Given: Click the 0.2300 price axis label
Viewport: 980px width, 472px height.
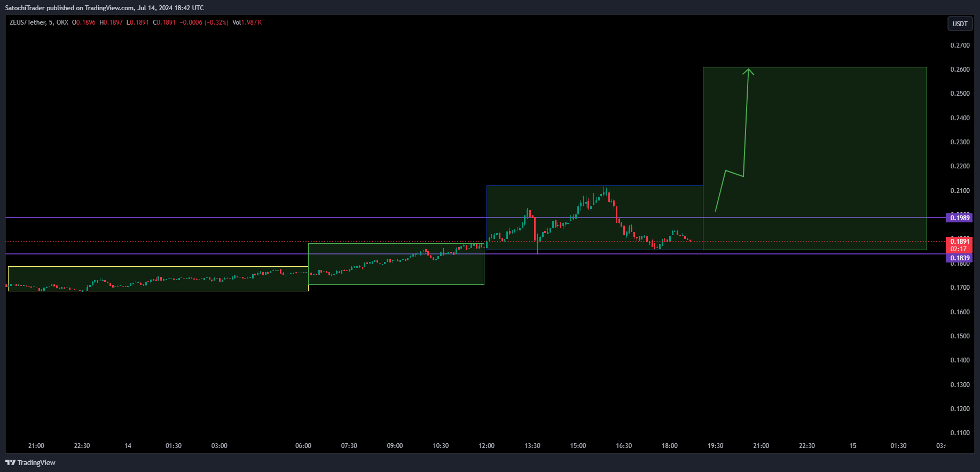Looking at the screenshot, I should tap(960, 142).
